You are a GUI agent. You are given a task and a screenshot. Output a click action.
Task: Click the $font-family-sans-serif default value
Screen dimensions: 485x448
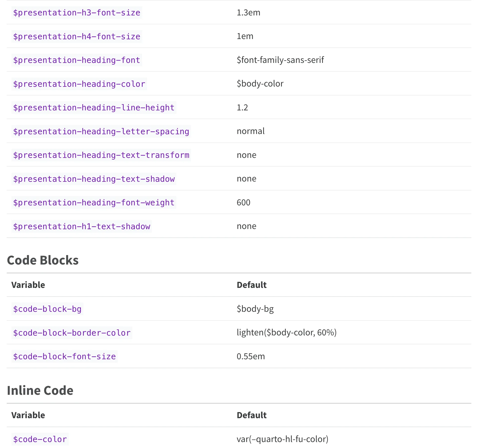click(280, 60)
